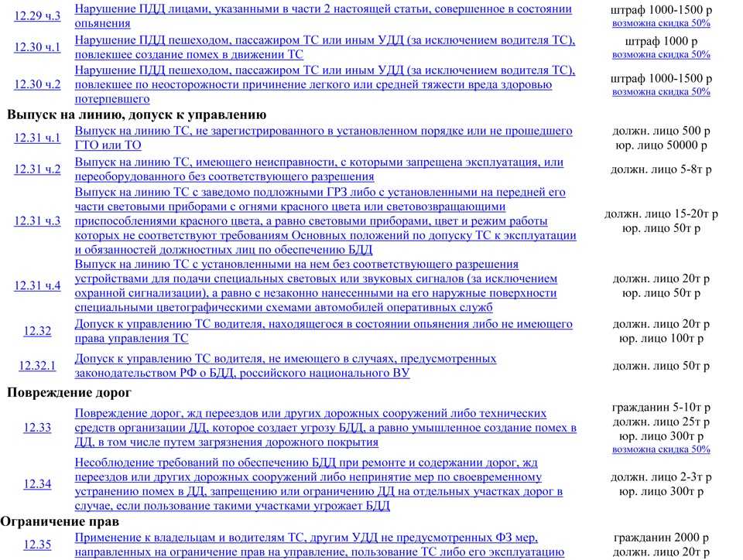Select fine text должн. лицо 5-8т р
The image size is (743, 560).
[x=661, y=169]
